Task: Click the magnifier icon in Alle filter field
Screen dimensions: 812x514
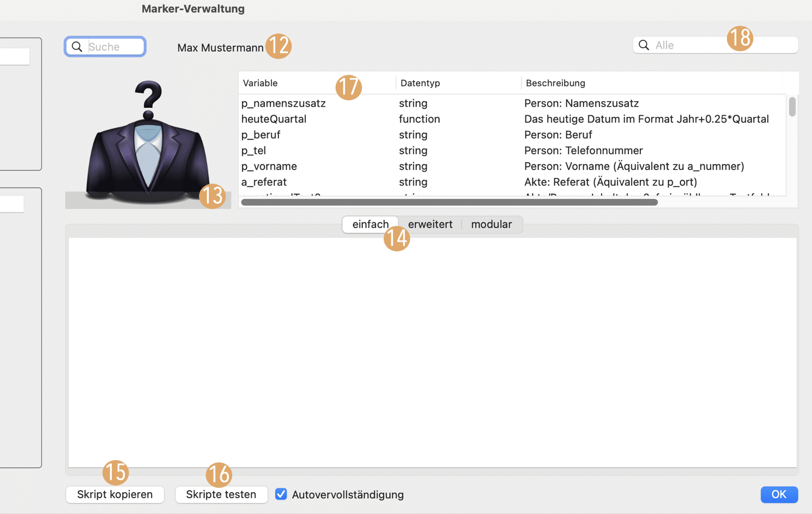Action: [644, 45]
